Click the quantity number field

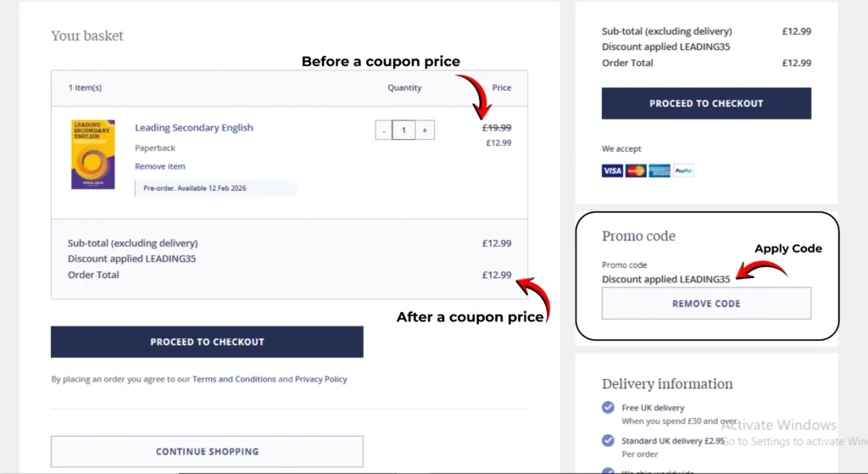[x=404, y=131]
